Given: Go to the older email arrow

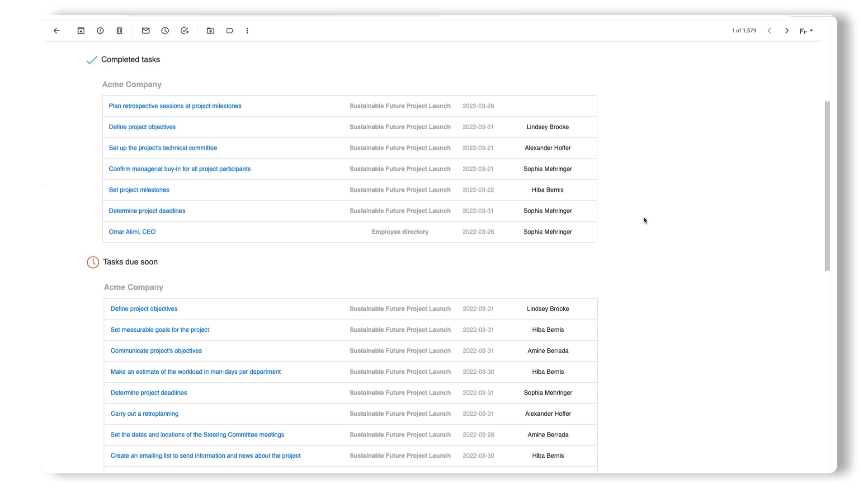Looking at the screenshot, I should [x=787, y=31].
